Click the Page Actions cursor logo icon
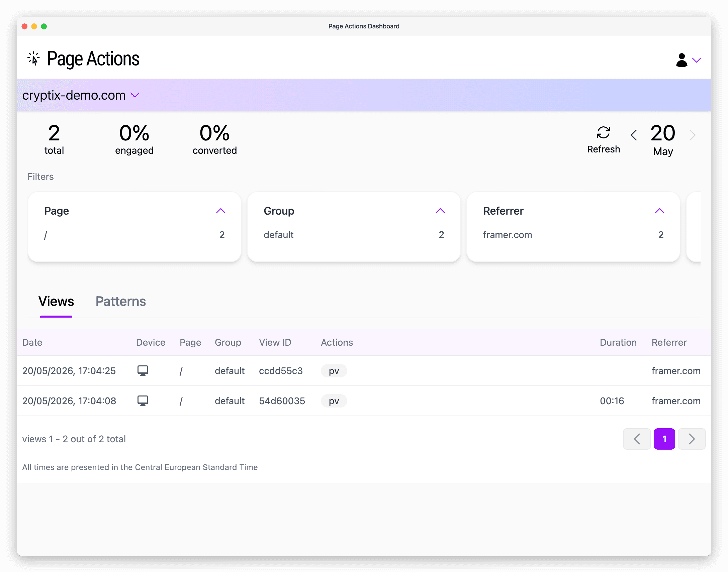 [x=33, y=59]
